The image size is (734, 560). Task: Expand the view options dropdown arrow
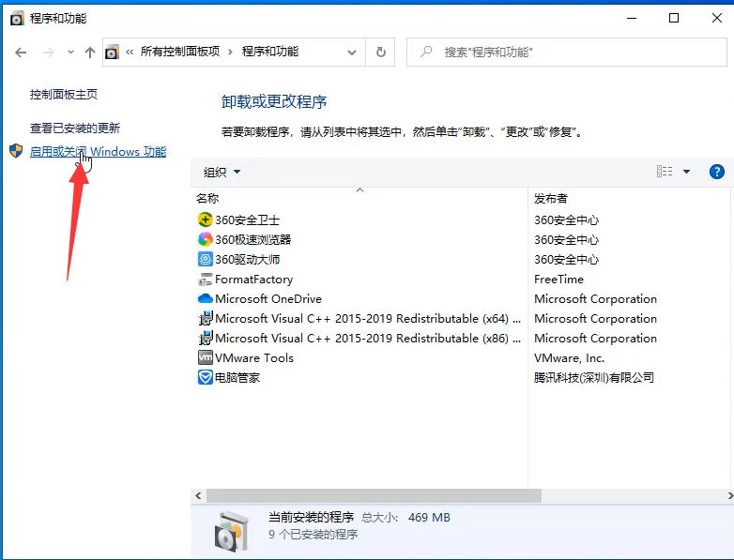pos(686,172)
